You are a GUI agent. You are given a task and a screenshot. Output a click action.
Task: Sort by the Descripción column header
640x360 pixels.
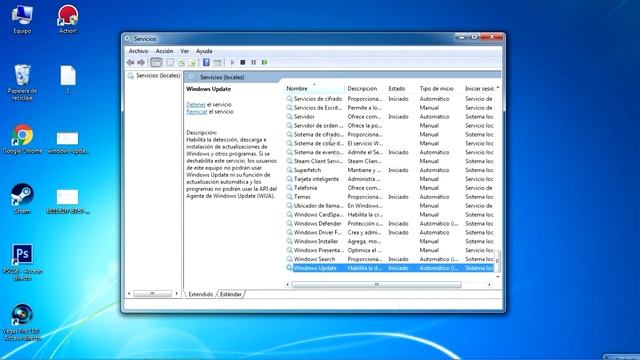tap(365, 88)
